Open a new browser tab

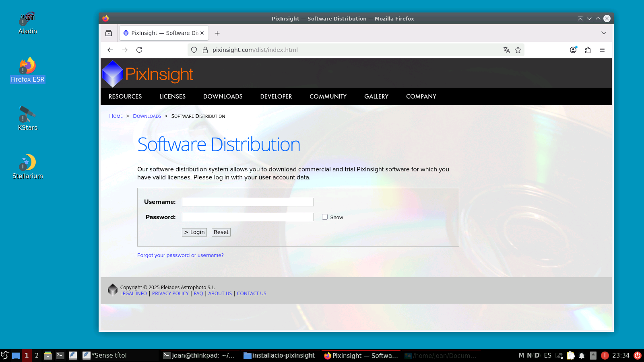pos(217,33)
